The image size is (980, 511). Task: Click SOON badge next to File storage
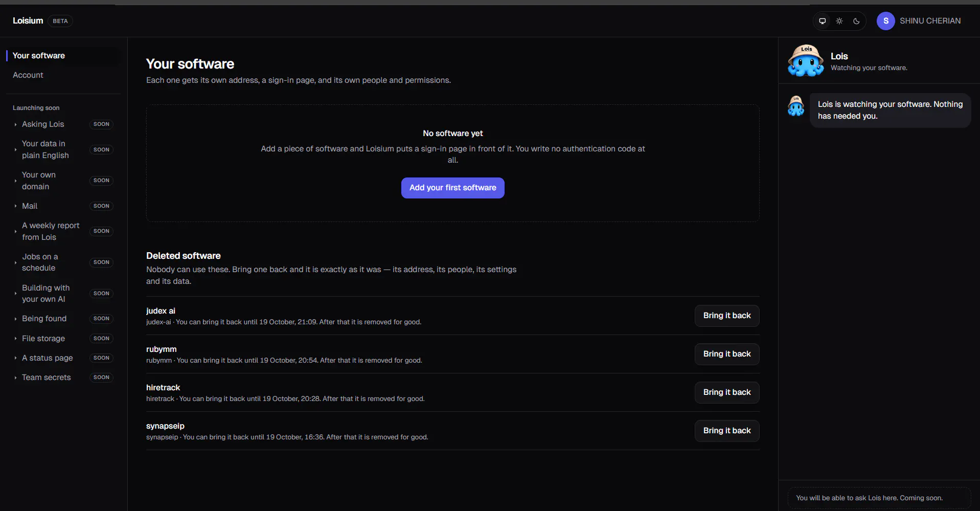pos(101,339)
